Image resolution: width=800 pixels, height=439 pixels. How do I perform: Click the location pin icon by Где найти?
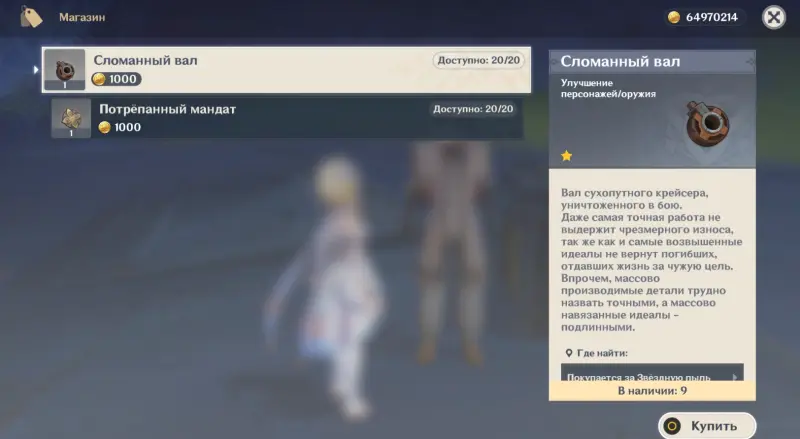pyautogui.click(x=568, y=353)
